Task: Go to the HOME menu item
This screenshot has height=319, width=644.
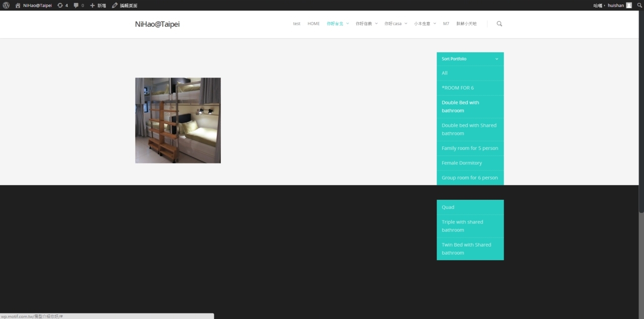Action: [x=313, y=24]
